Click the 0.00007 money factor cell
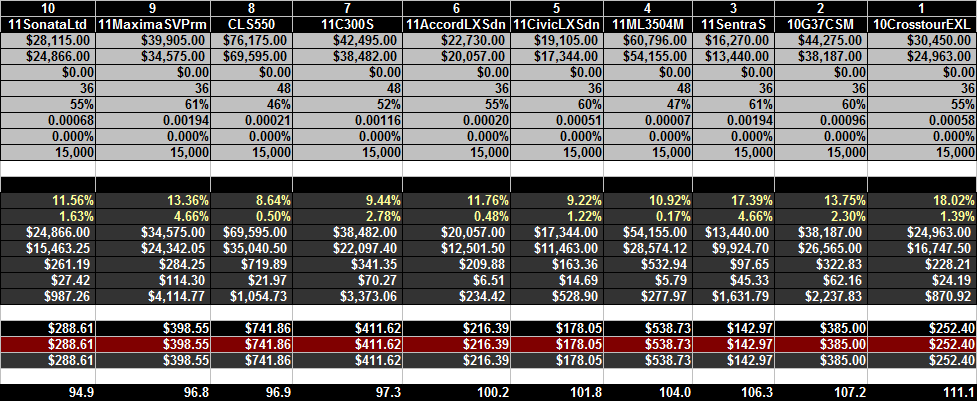977x401 pixels. 648,120
